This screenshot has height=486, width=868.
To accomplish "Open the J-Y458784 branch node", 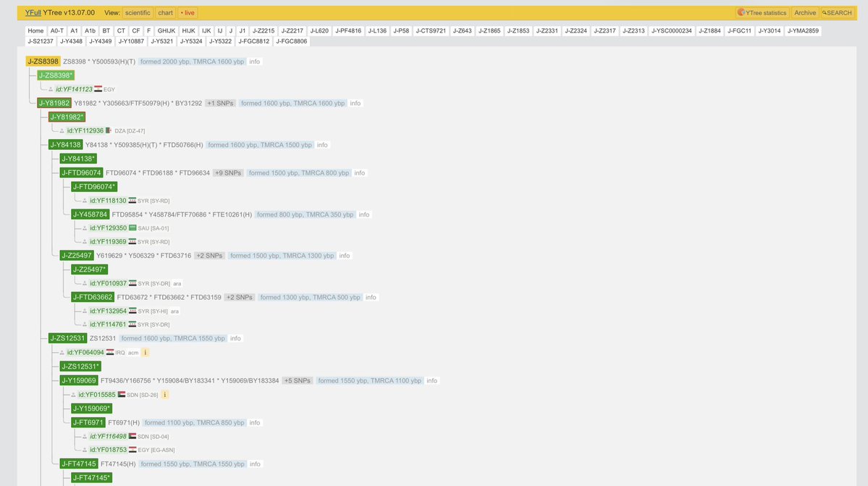I will point(90,214).
